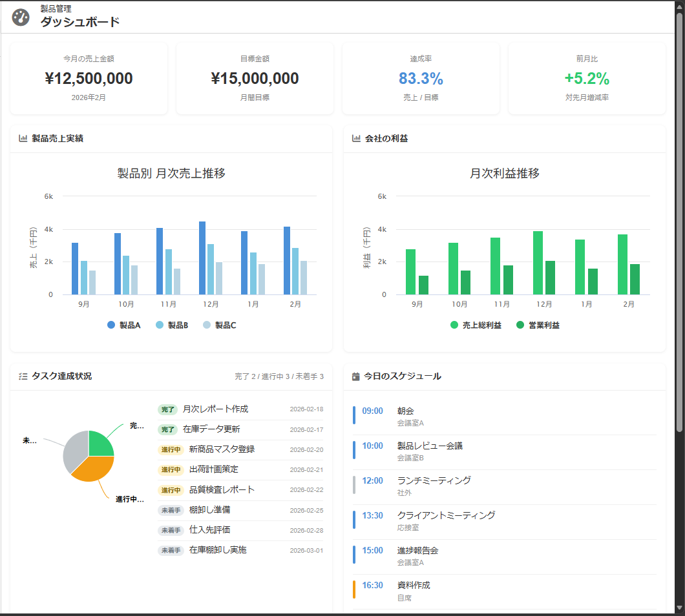Open 09:00 朝会 schedule entry
The height and width of the screenshot is (616, 685).
pos(505,416)
